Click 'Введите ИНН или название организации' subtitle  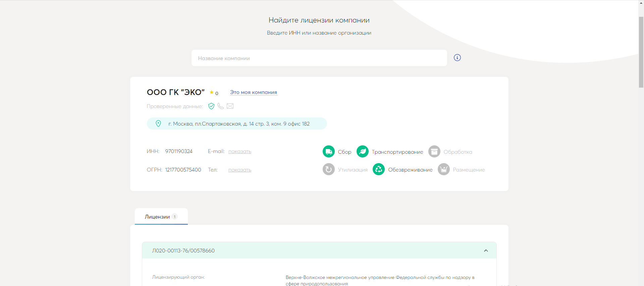point(319,33)
